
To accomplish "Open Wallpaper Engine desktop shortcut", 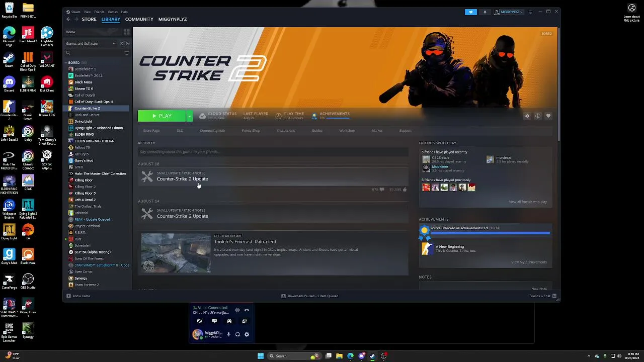I will [x=9, y=209].
